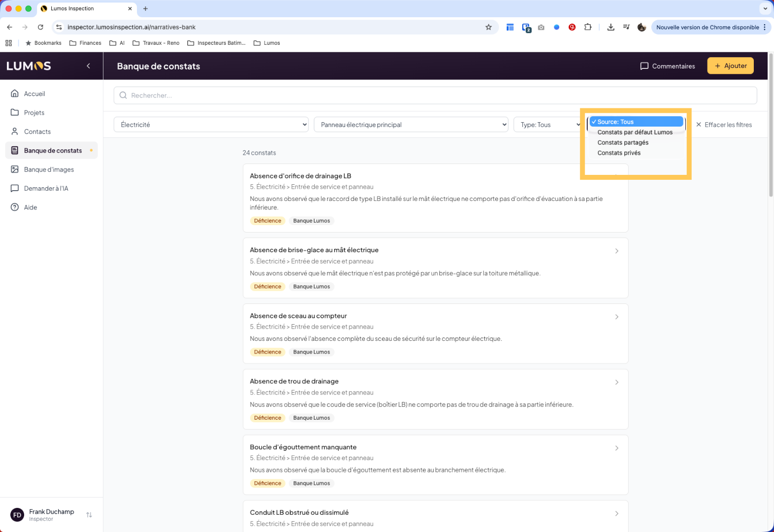
Task: Collapse the Lumos sidebar with chevron icon
Action: pyautogui.click(x=88, y=66)
